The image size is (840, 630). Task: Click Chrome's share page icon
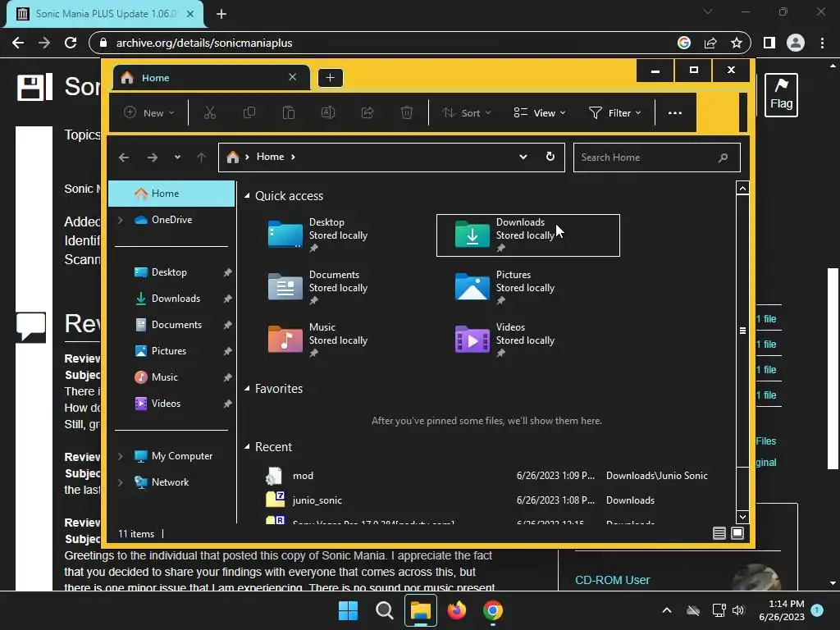pyautogui.click(x=710, y=43)
